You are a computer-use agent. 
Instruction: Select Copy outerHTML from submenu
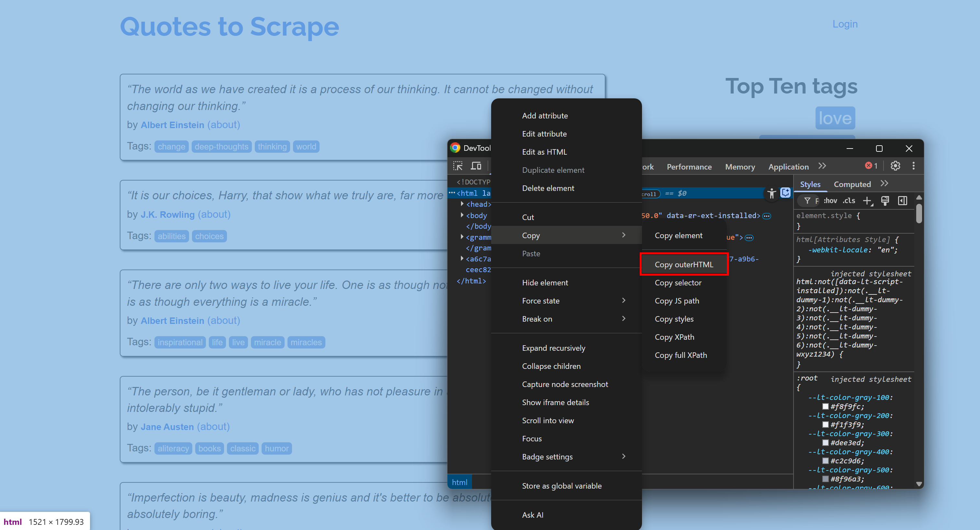click(684, 264)
